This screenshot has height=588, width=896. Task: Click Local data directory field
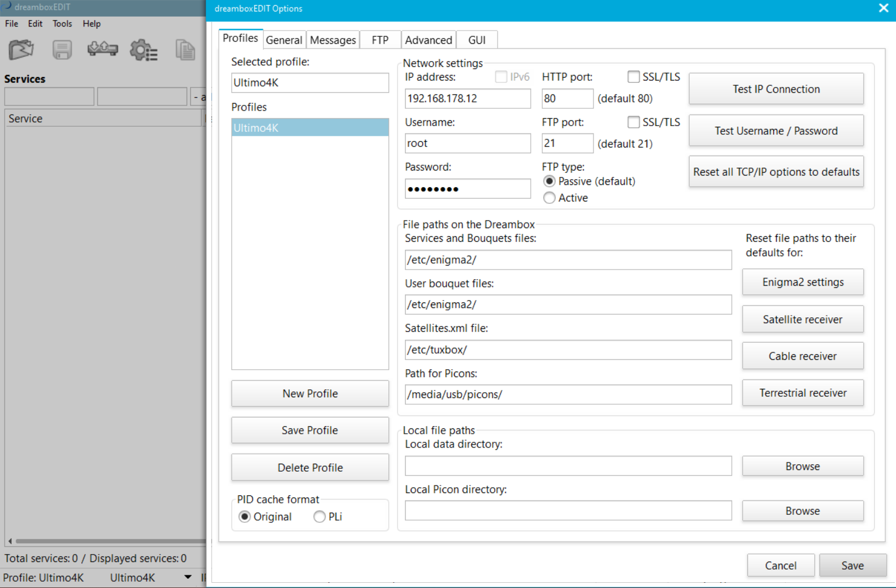[x=568, y=466]
